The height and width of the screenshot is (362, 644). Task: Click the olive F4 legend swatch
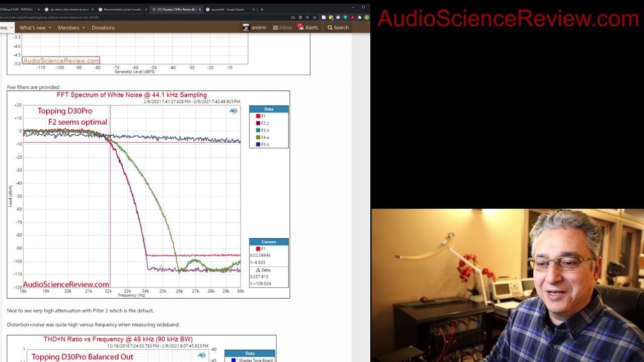coord(258,137)
